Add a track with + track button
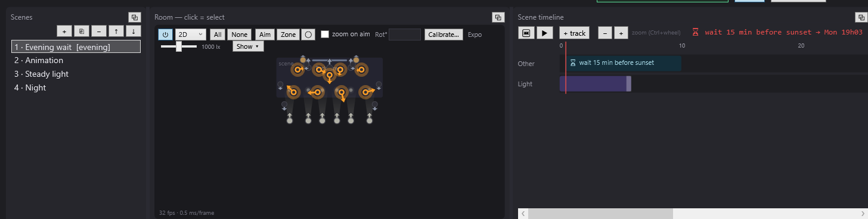This screenshot has width=868, height=219. click(x=574, y=33)
